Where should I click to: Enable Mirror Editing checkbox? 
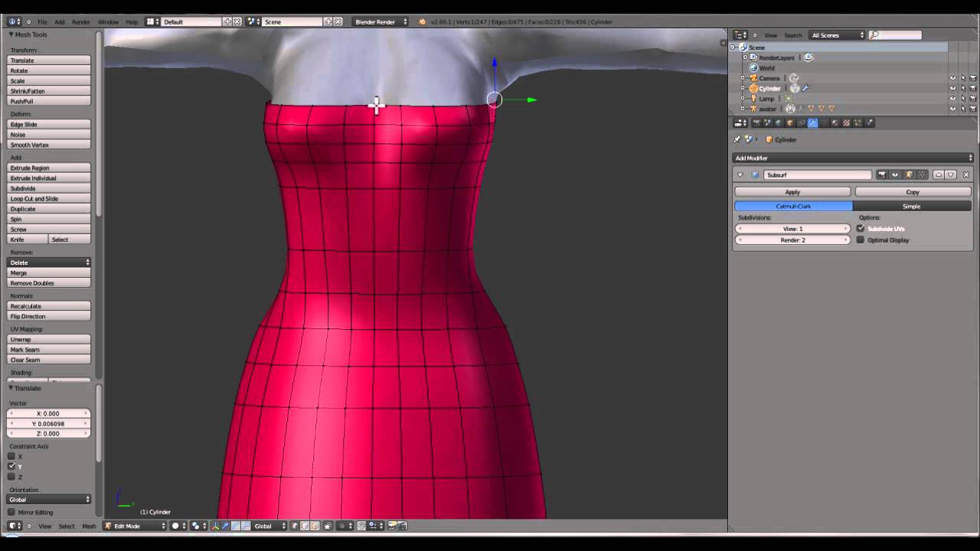click(11, 512)
